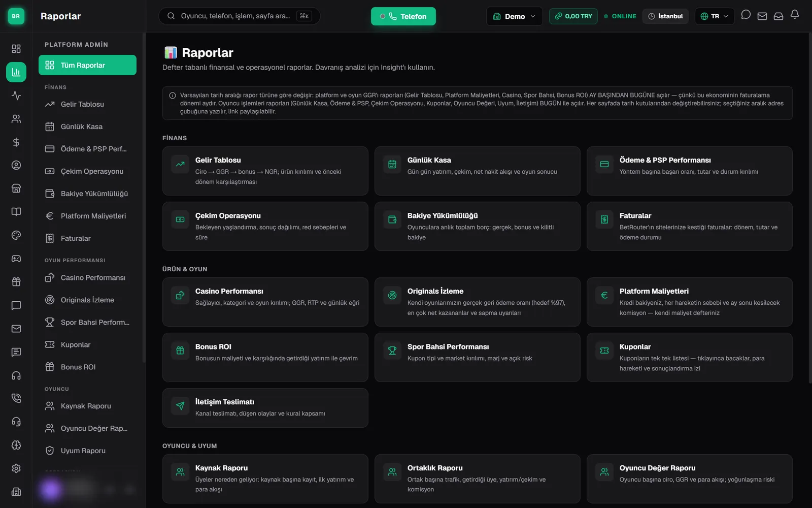Click the dashboard grid icon in left rail
This screenshot has height=508, width=812.
click(x=16, y=48)
